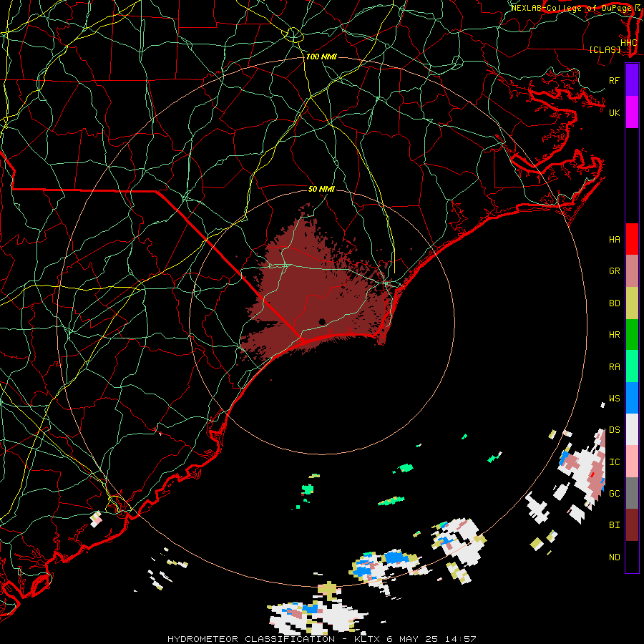Click the WS legend label
The width and height of the screenshot is (644, 644).
[x=614, y=399]
